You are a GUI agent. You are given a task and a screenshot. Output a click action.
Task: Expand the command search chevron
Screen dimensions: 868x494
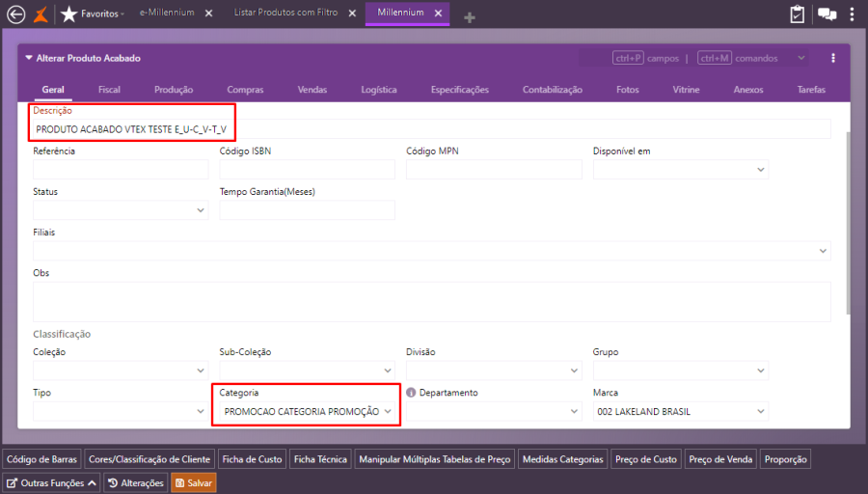click(801, 58)
